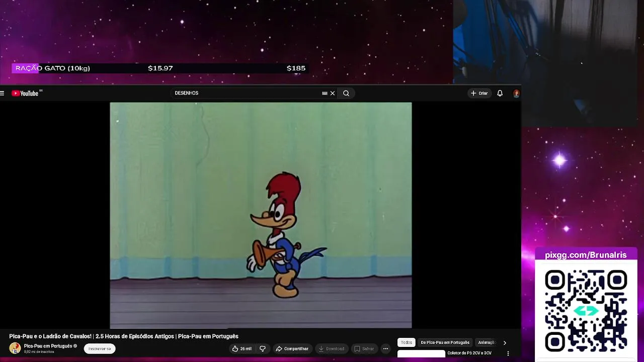Image resolution: width=644 pixels, height=362 pixels.
Task: Click the Woody Woodpecker video player
Action: [x=261, y=215]
